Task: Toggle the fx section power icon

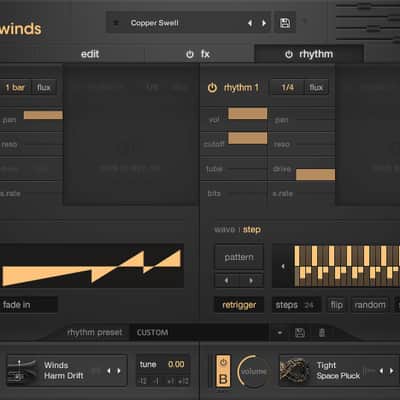Action: click(x=190, y=54)
